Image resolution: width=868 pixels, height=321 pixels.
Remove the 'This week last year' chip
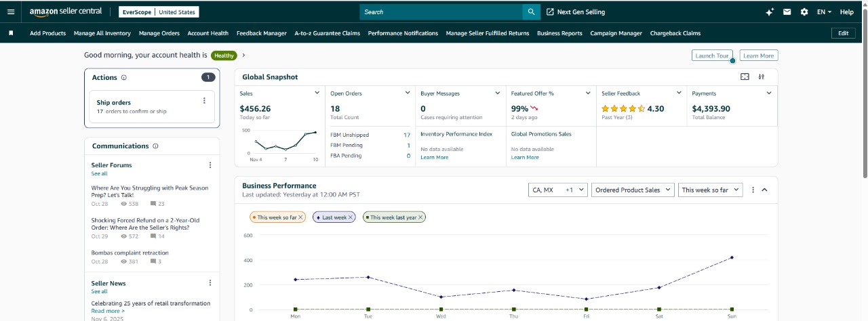tap(420, 217)
